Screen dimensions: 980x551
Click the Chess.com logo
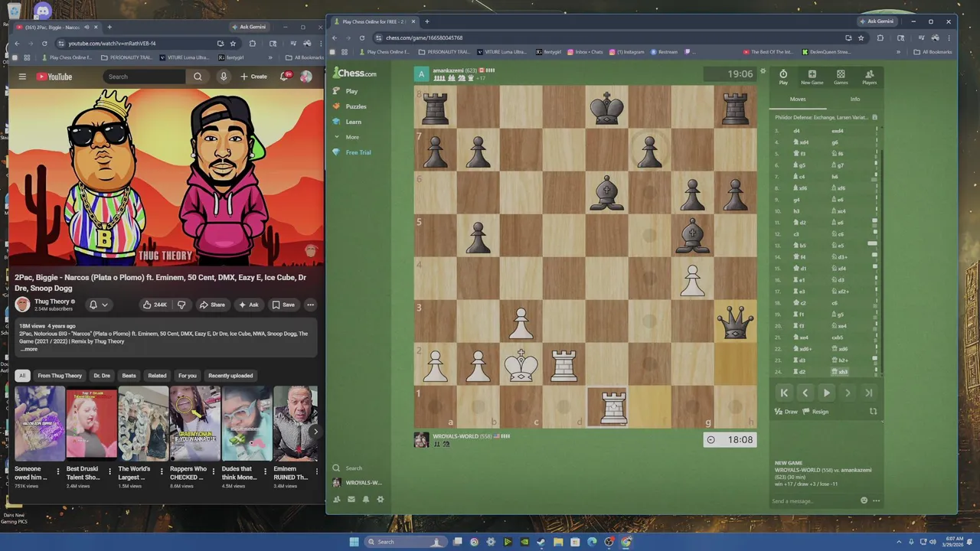tap(354, 73)
